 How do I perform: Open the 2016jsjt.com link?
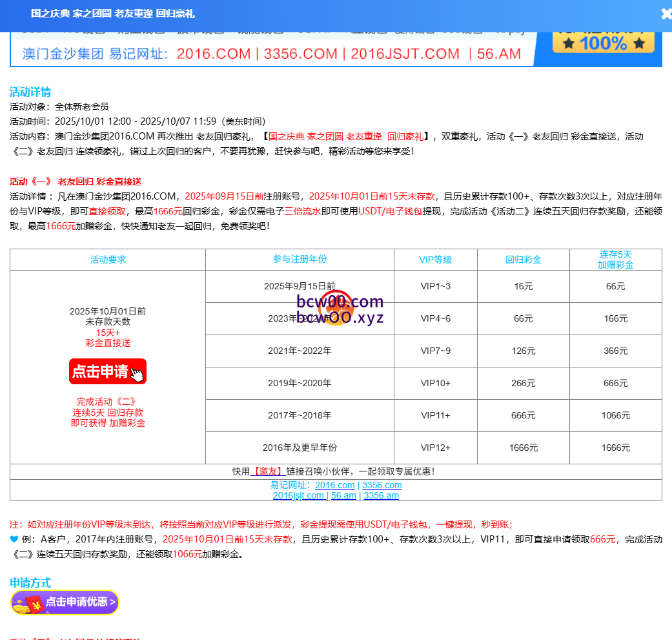(298, 495)
